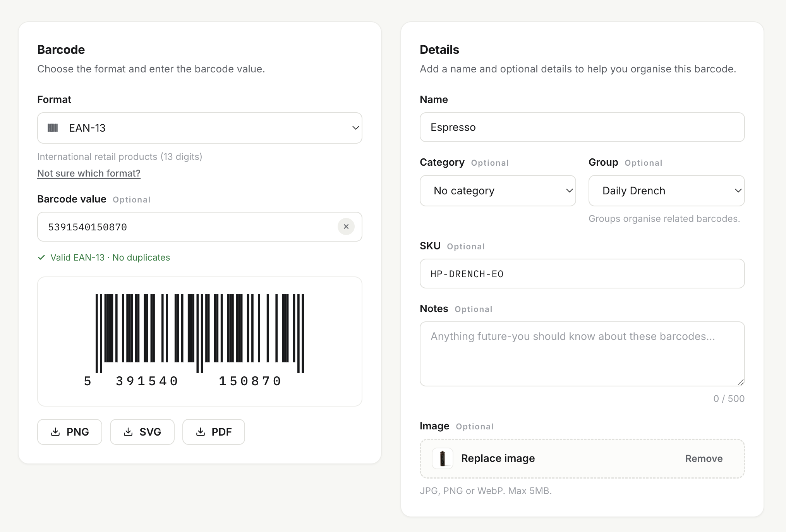
Task: Click the barcode icon in the Format field
Action: pos(53,128)
